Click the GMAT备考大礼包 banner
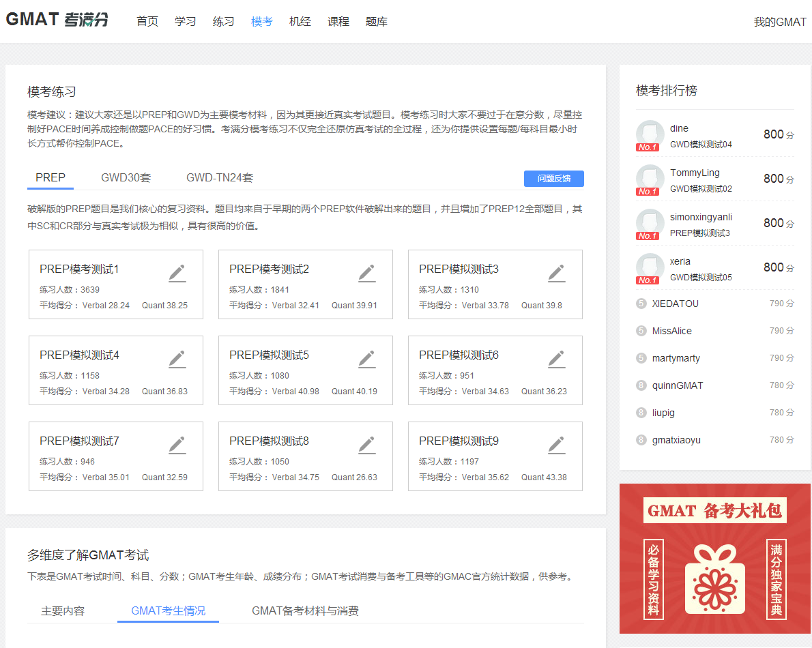Image resolution: width=812 pixels, height=648 pixels. (x=714, y=559)
